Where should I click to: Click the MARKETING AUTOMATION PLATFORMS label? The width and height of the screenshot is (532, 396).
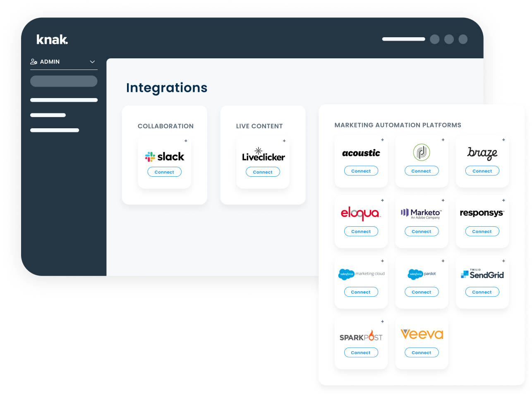(398, 125)
